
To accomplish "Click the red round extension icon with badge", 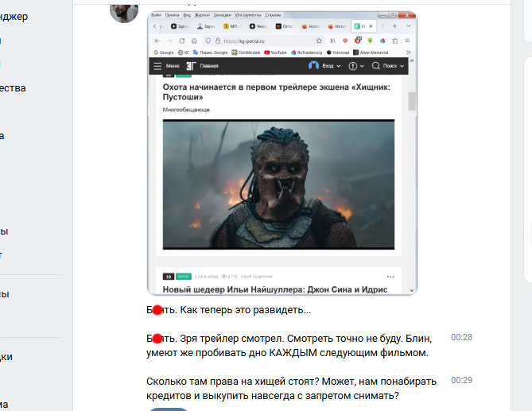I will click(x=358, y=40).
